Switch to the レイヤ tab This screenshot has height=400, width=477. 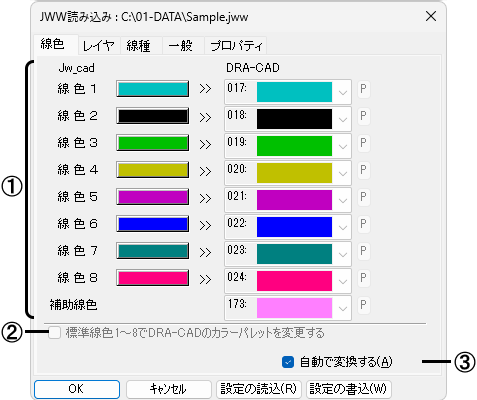(x=99, y=45)
